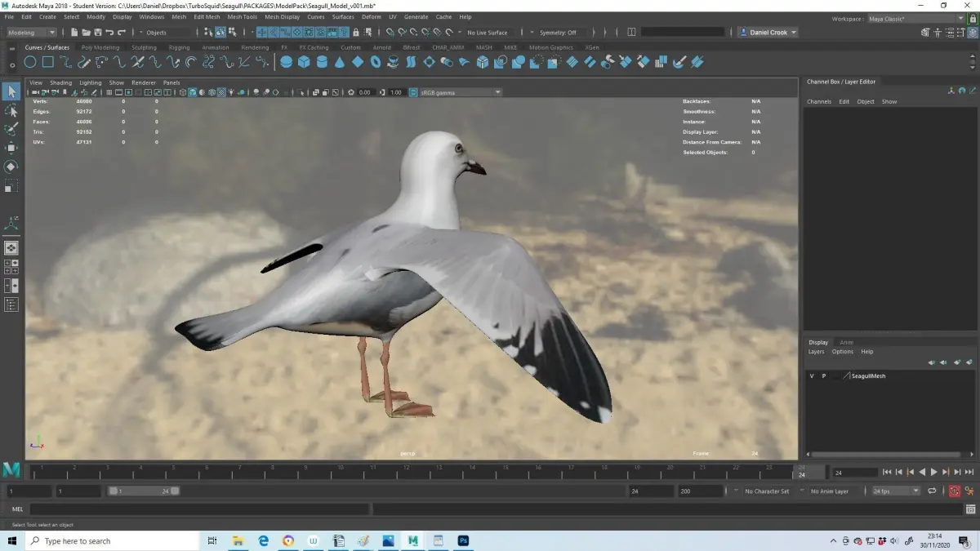
Task: Click Layers menu in Layer Editor
Action: pos(817,352)
